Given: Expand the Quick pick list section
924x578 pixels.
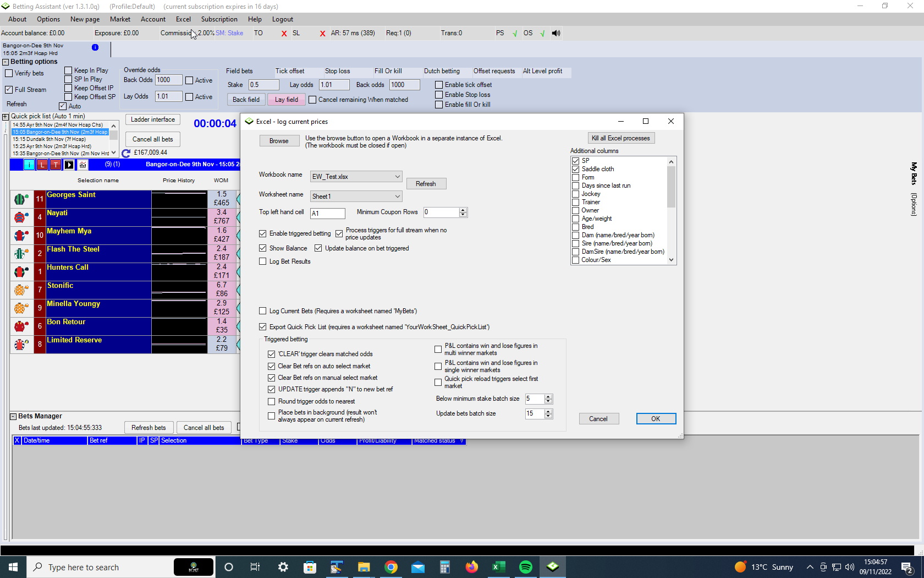Looking at the screenshot, I should coord(5,117).
